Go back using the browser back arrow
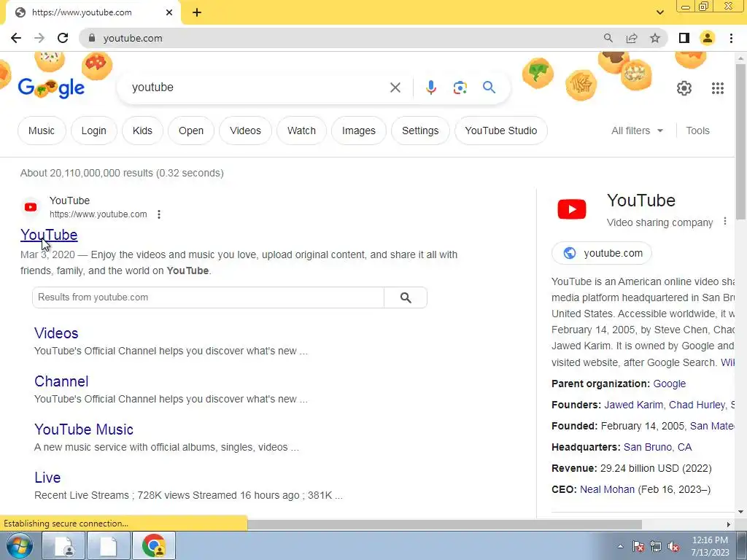747x560 pixels. click(16, 38)
